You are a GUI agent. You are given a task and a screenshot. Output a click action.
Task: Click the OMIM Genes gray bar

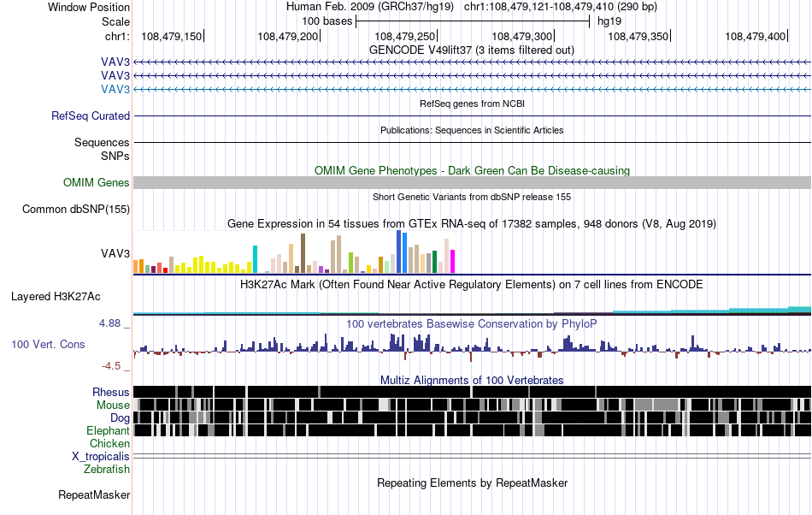(472, 182)
